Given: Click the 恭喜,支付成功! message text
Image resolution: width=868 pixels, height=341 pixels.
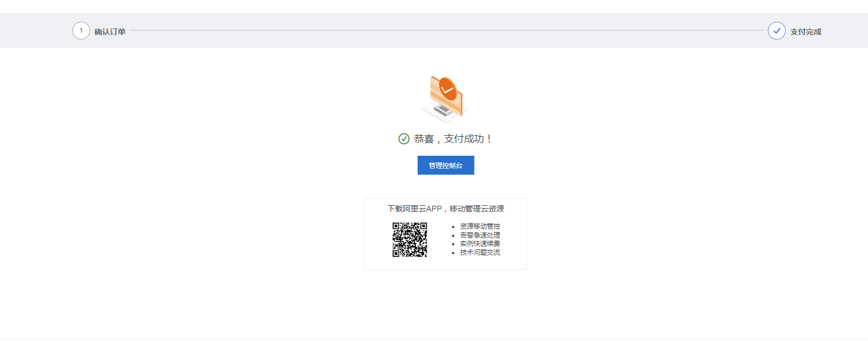Looking at the screenshot, I should pyautogui.click(x=453, y=139).
